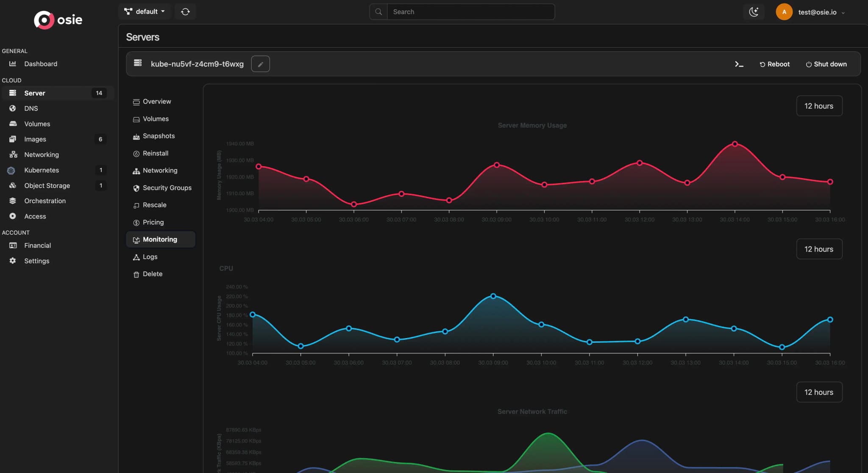Click the Object Storage icon

[13, 185]
